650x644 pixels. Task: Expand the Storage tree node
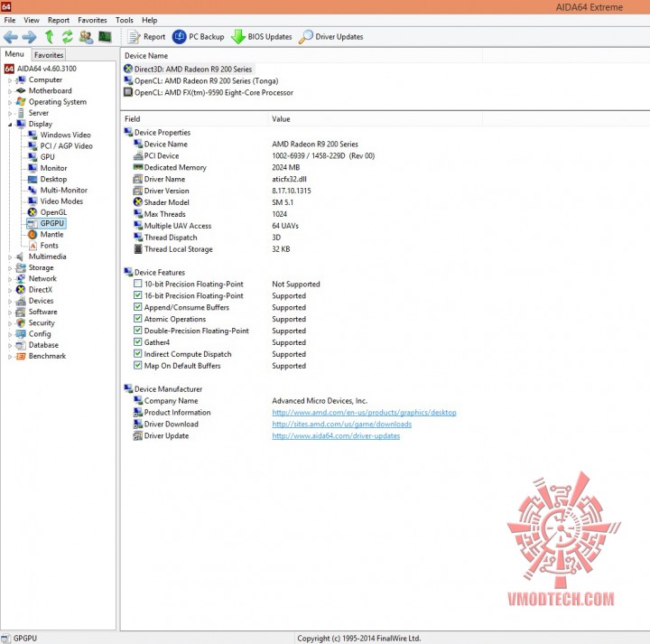[x=10, y=268]
